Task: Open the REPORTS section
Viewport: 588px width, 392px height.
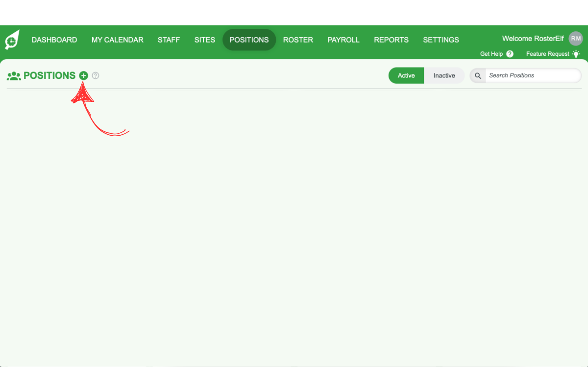Action: (x=391, y=40)
